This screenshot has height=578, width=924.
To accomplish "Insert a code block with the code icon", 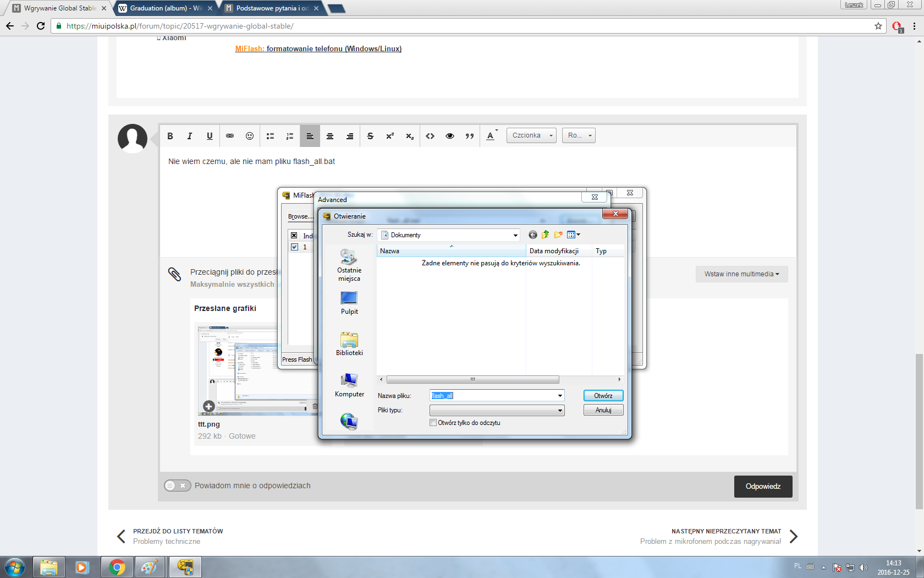I will [430, 136].
